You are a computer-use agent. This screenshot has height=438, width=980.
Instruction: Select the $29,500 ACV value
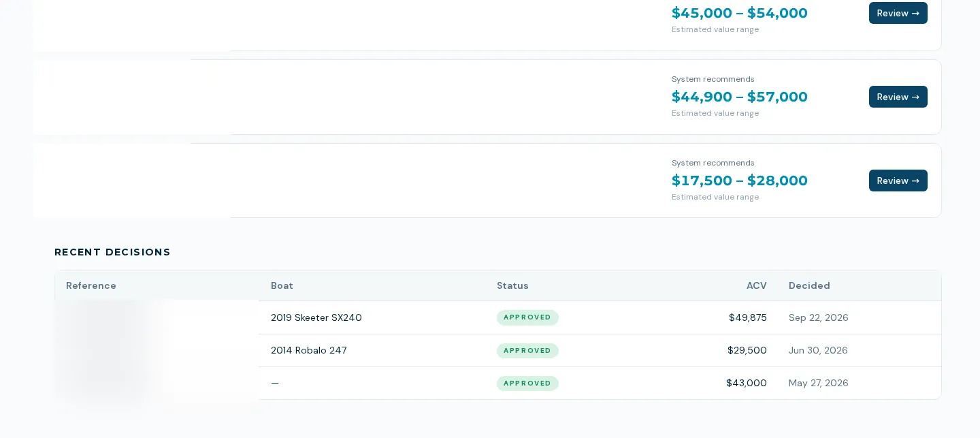747,350
